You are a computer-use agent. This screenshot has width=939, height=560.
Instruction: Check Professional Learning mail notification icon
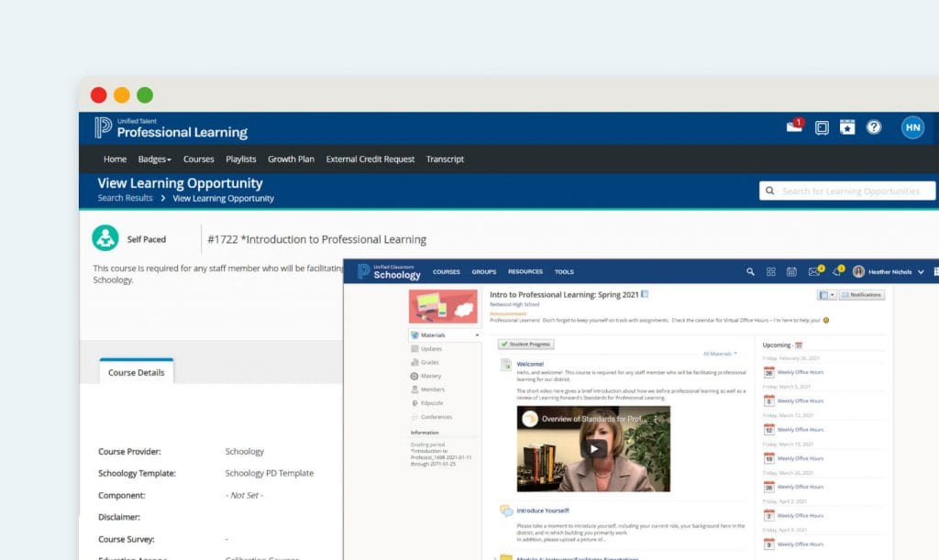[792, 127]
